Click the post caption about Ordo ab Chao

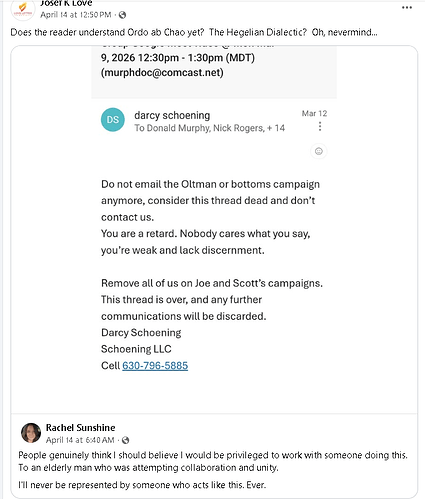coord(194,32)
